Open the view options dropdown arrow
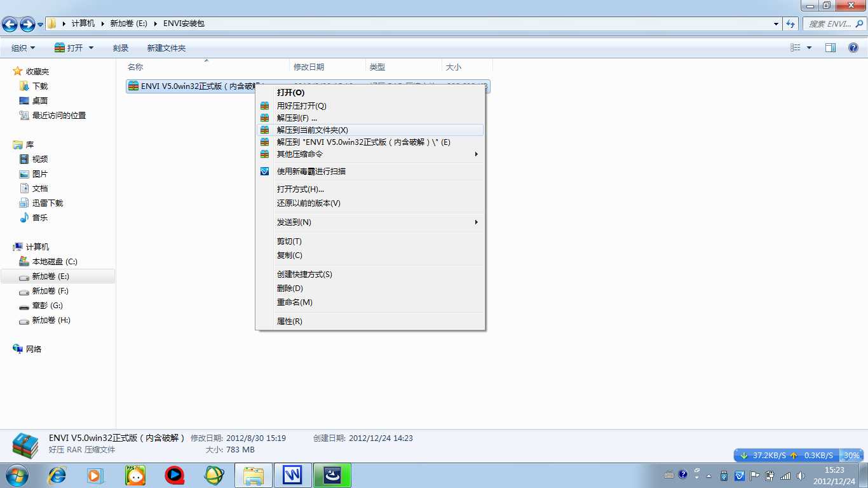This screenshot has height=488, width=868. 809,48
